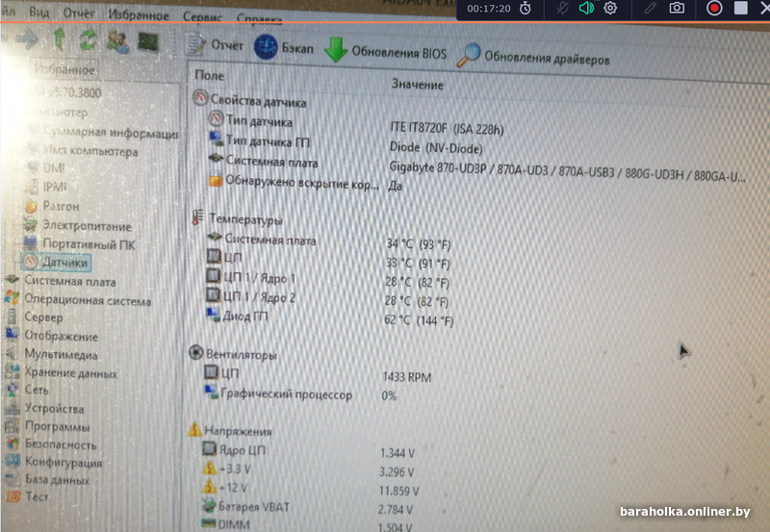Click the Бэкап globe icon
Image resolution: width=770 pixels, height=532 pixels.
click(266, 47)
